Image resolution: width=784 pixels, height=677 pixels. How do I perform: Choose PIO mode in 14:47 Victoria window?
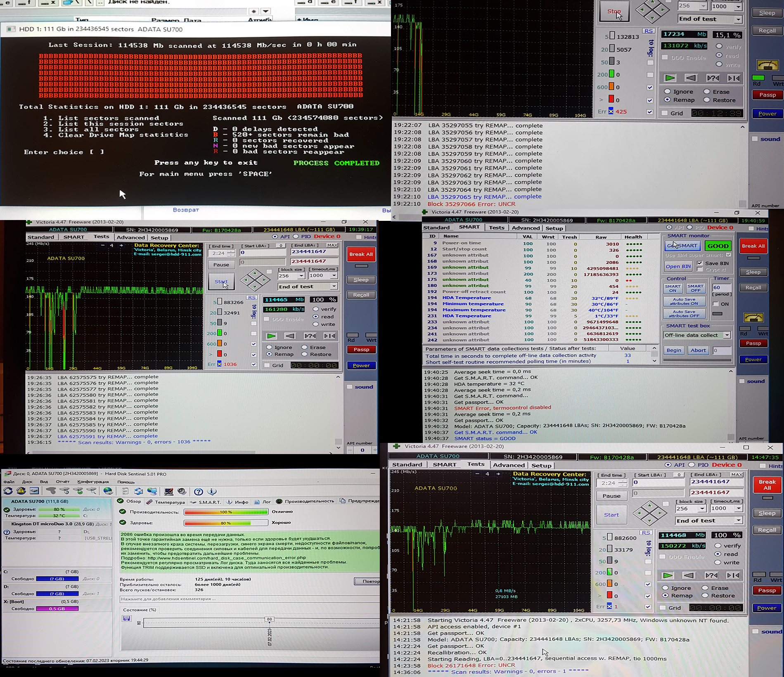[691, 465]
